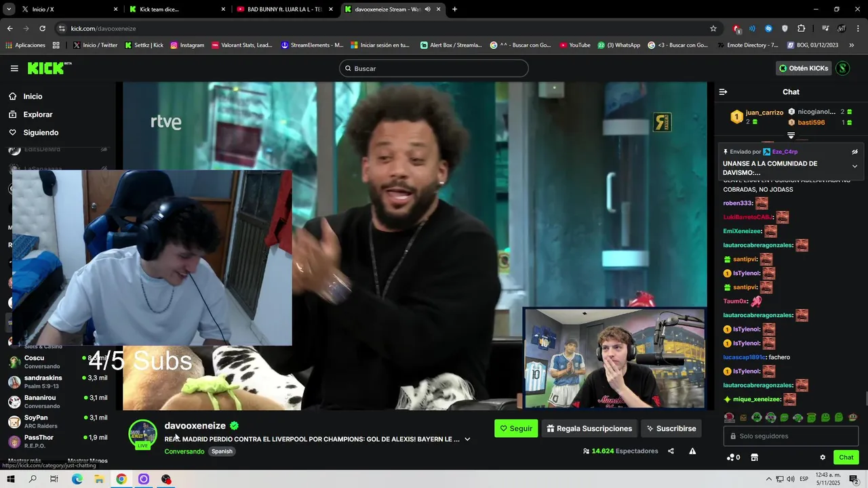868x488 pixels.
Task: Open the Conversando category link
Action: [x=184, y=451]
